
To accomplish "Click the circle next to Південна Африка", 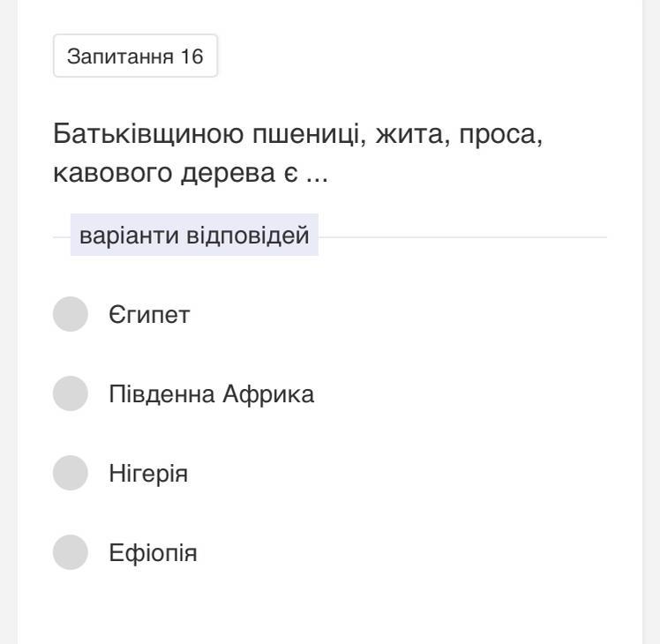I will [x=71, y=394].
